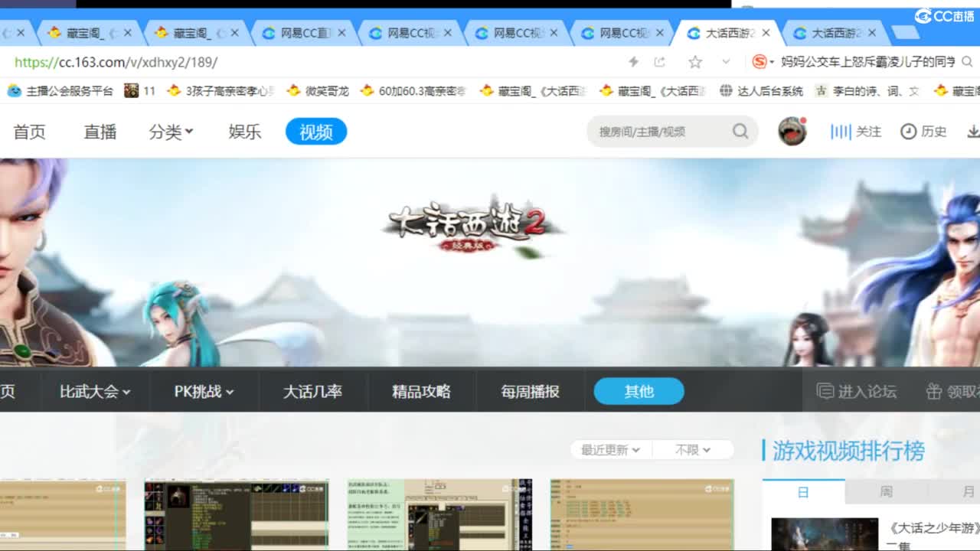Viewport: 980px width, 551px height.
Task: Open the user avatar profile icon
Action: tap(792, 132)
